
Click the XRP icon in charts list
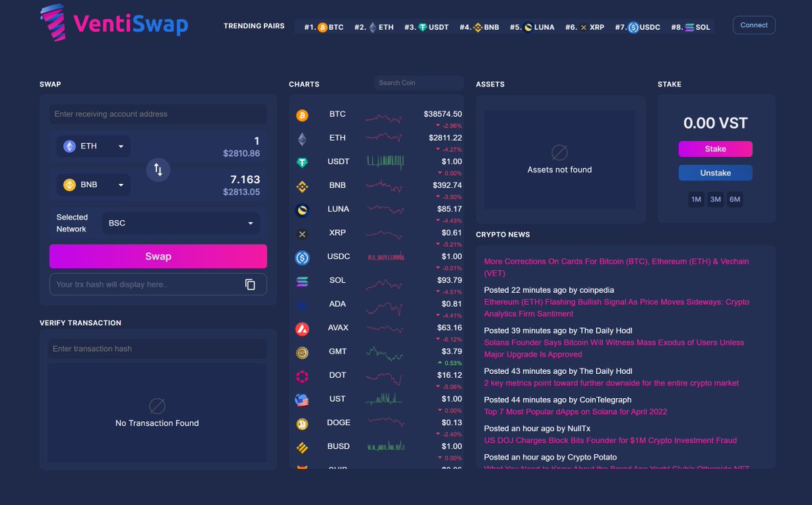coord(302,234)
